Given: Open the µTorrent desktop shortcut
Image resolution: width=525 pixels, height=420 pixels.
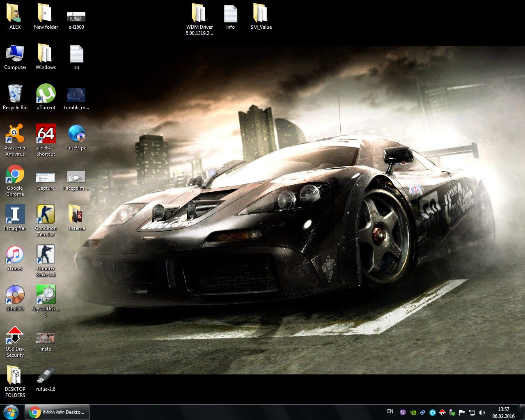Looking at the screenshot, I should pos(46,94).
